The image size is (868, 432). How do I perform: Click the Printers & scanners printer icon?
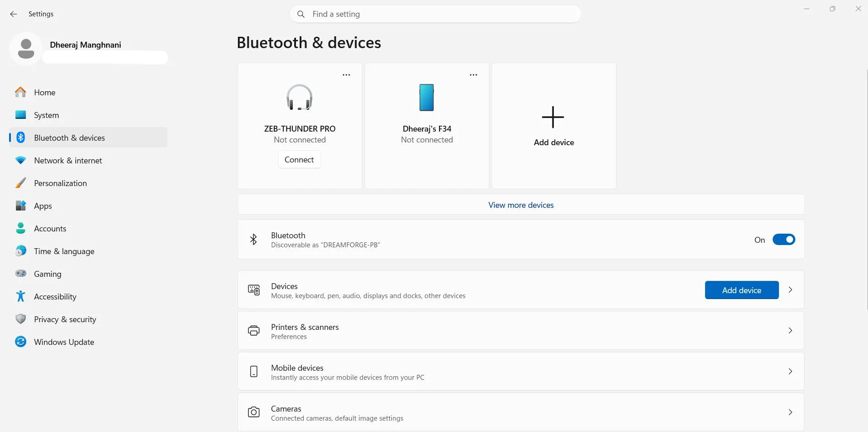point(254,331)
